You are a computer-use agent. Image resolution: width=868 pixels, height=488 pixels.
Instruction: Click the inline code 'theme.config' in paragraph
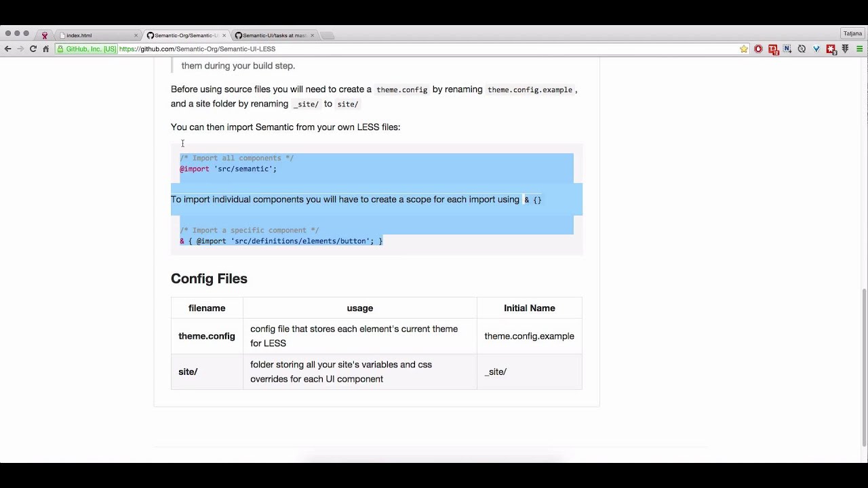(x=401, y=89)
